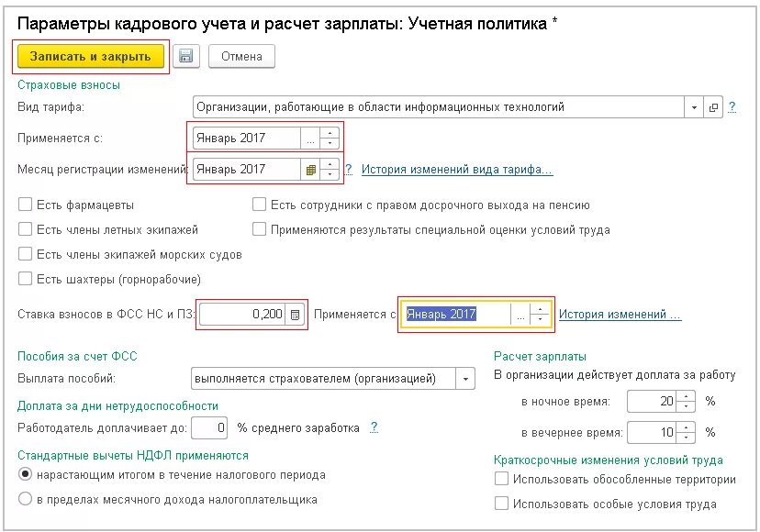This screenshot has height=532, width=760.
Task: Enable Есть шахтеры (горнорабочие) checkbox
Action: [25, 279]
